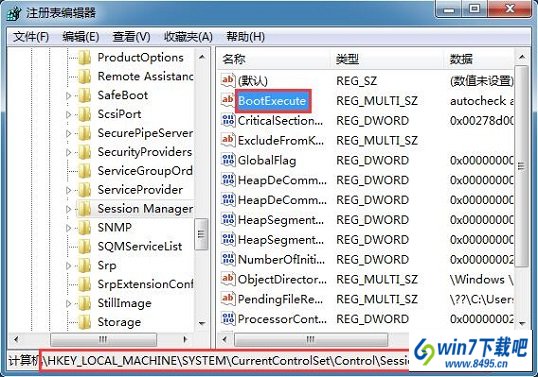Viewport: 538px width, 377px height.
Task: Click the tree pane horizontal scrollbar thumb
Action: 103,340
